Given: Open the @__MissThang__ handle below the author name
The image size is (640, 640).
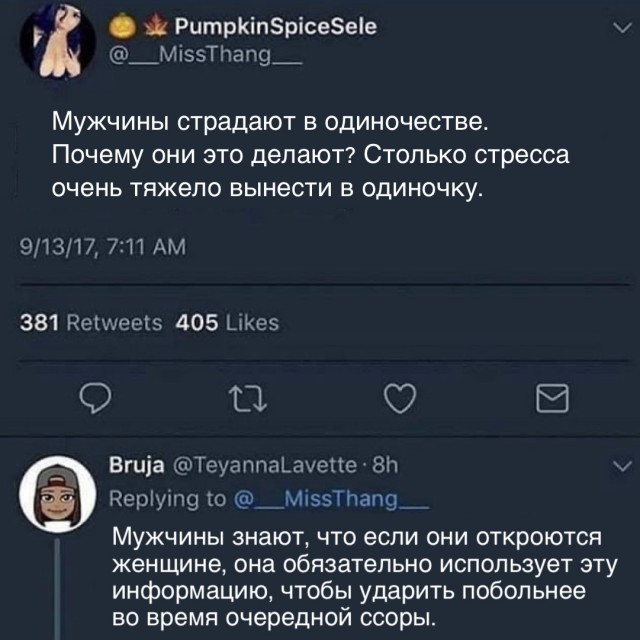Looking at the screenshot, I should point(207,58).
